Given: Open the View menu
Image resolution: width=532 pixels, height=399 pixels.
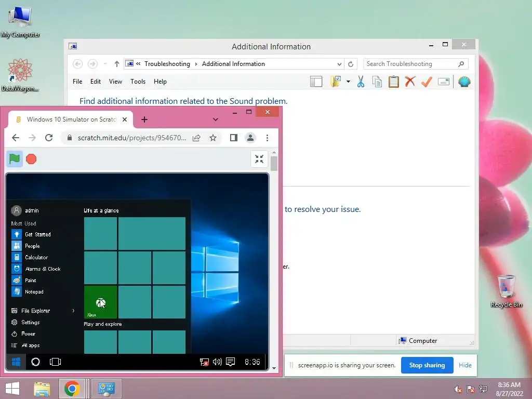Looking at the screenshot, I should 115,82.
